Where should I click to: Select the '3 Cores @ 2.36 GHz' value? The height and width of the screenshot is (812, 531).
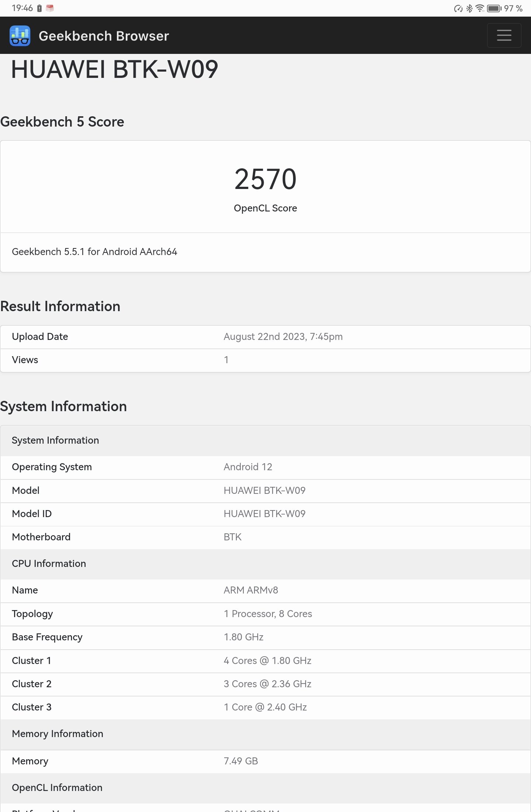(267, 684)
